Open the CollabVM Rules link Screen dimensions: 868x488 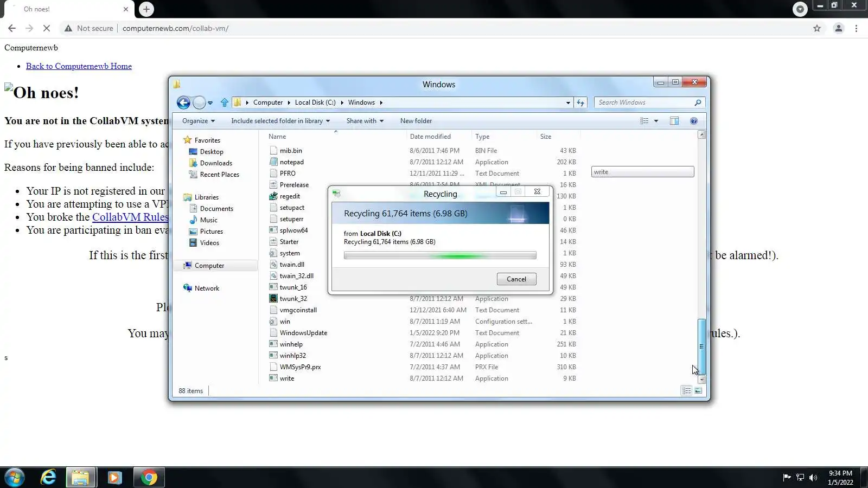[130, 217]
